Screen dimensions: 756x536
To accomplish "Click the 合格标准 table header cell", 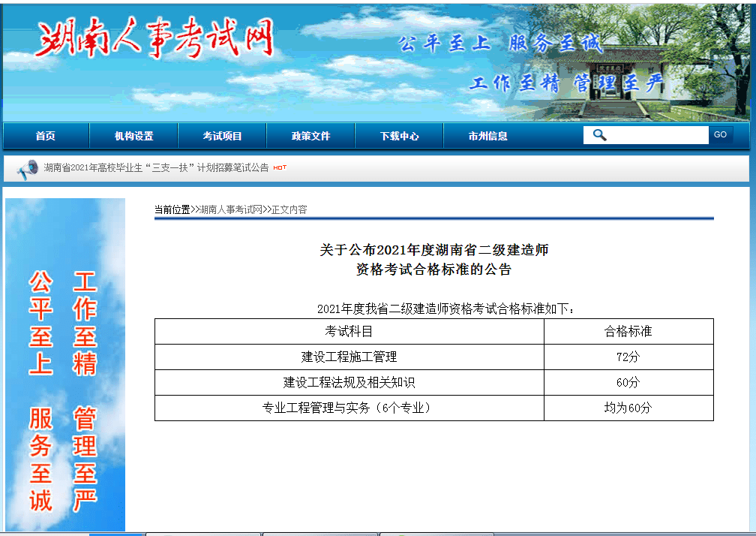I will (628, 331).
